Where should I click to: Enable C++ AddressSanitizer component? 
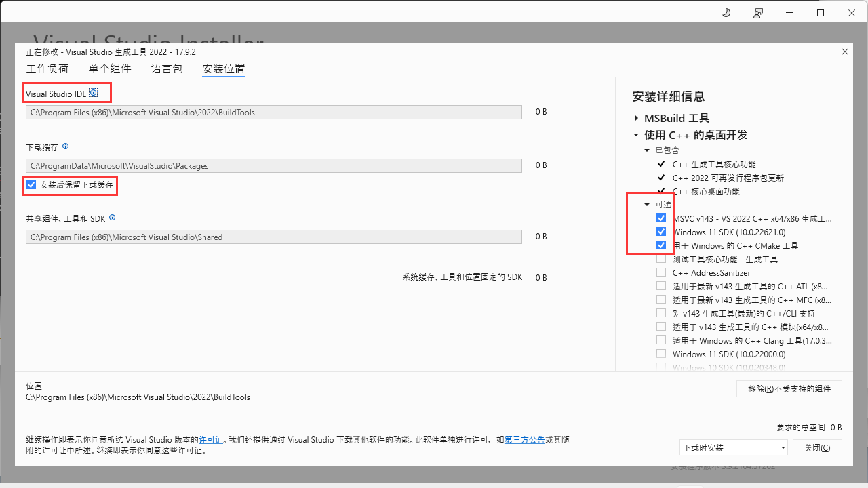tap(661, 272)
